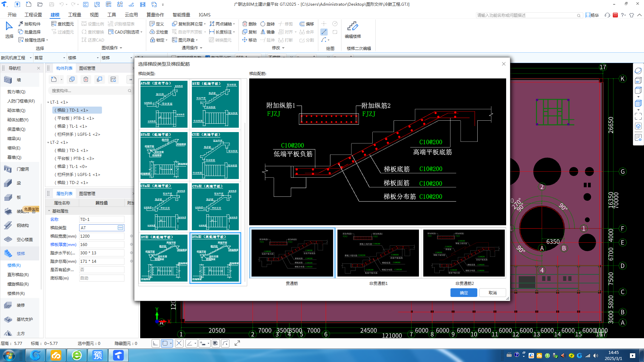Image resolution: width=644 pixels, height=362 pixels.
Task: Click the cross-select icon in bottom status toolbar
Action: pyautogui.click(x=179, y=343)
